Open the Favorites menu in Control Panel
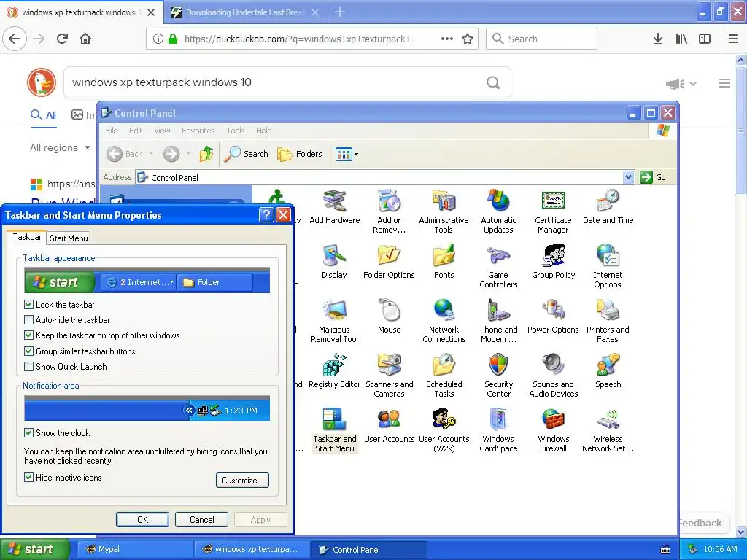Image resolution: width=747 pixels, height=560 pixels. [x=198, y=131]
